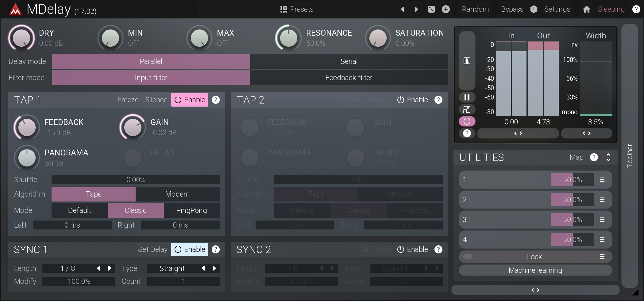Switch delay mode to Serial

click(x=349, y=61)
